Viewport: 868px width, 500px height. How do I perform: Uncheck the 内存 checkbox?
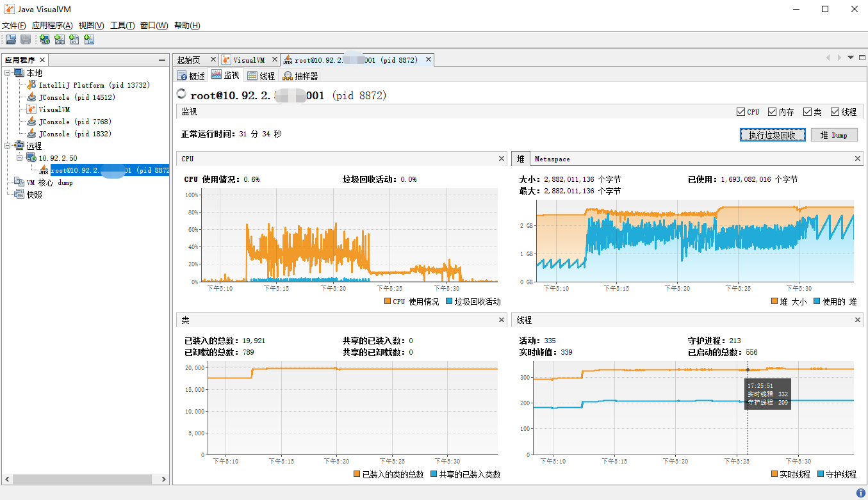pyautogui.click(x=771, y=111)
